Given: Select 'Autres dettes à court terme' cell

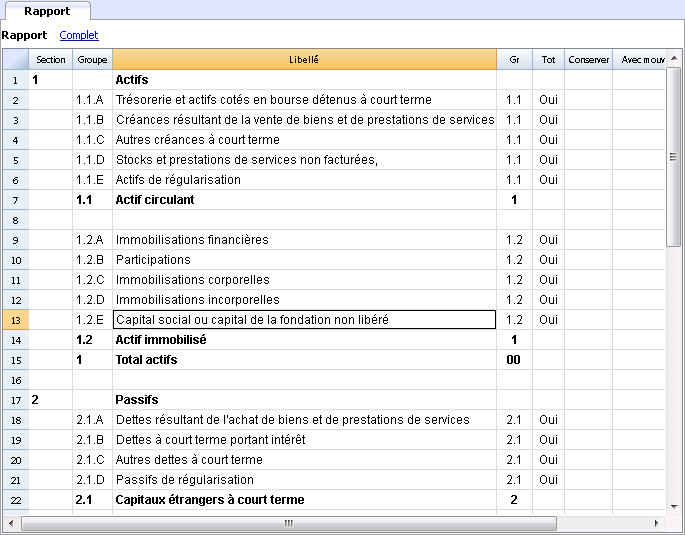Looking at the screenshot, I should coord(304,460).
